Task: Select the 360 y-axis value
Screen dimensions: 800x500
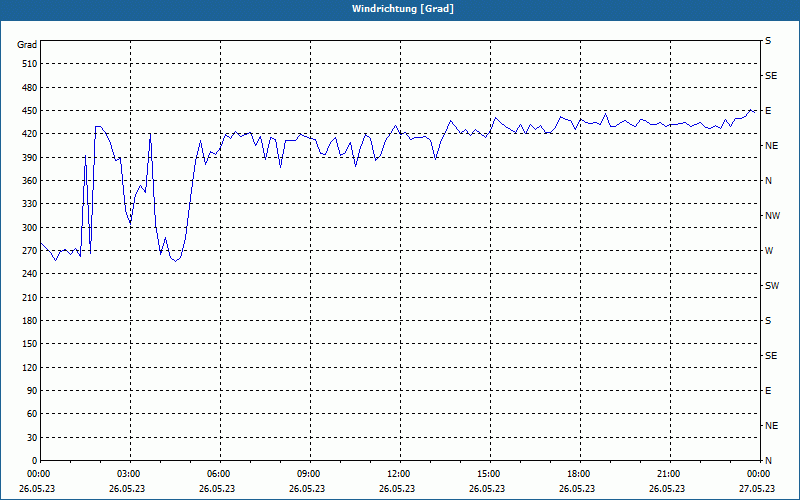Action: (x=30, y=181)
